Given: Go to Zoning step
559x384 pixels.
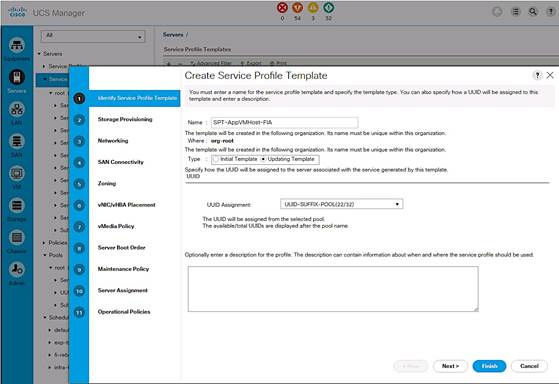Looking at the screenshot, I should click(107, 183).
